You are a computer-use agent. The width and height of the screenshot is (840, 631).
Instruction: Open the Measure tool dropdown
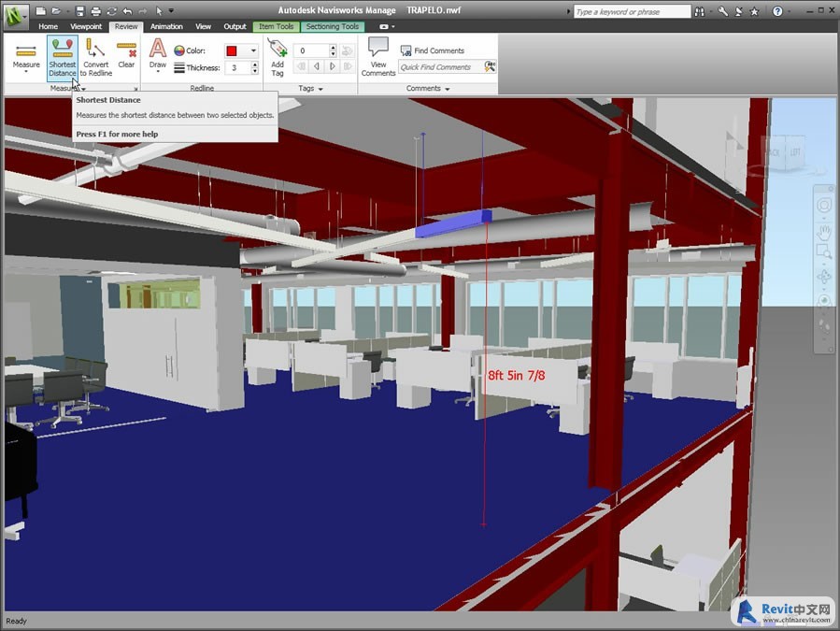pyautogui.click(x=26, y=72)
